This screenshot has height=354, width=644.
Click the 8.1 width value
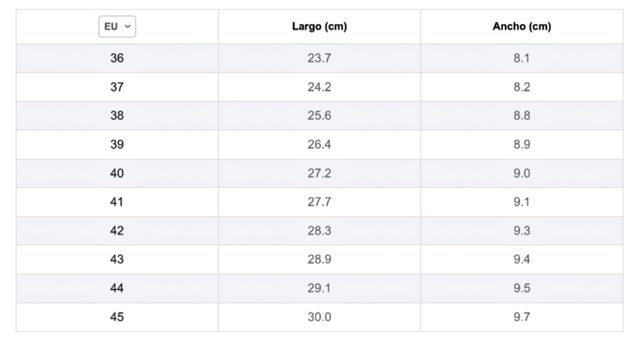pyautogui.click(x=521, y=58)
